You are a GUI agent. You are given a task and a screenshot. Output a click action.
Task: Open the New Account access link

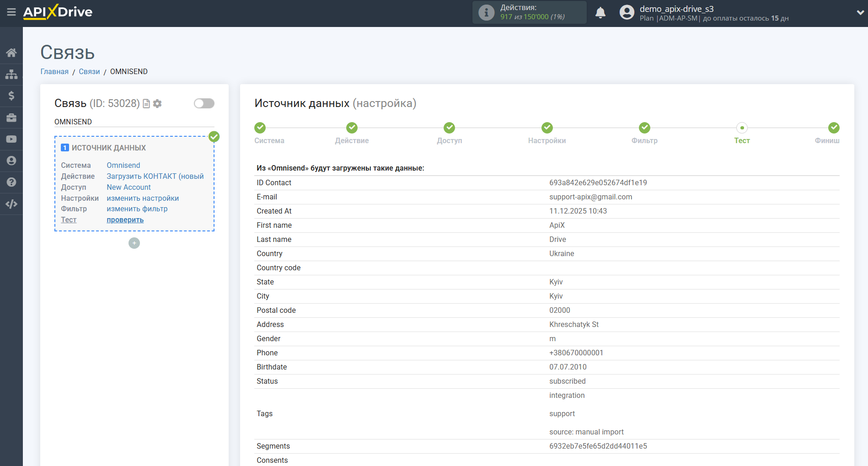pos(129,187)
